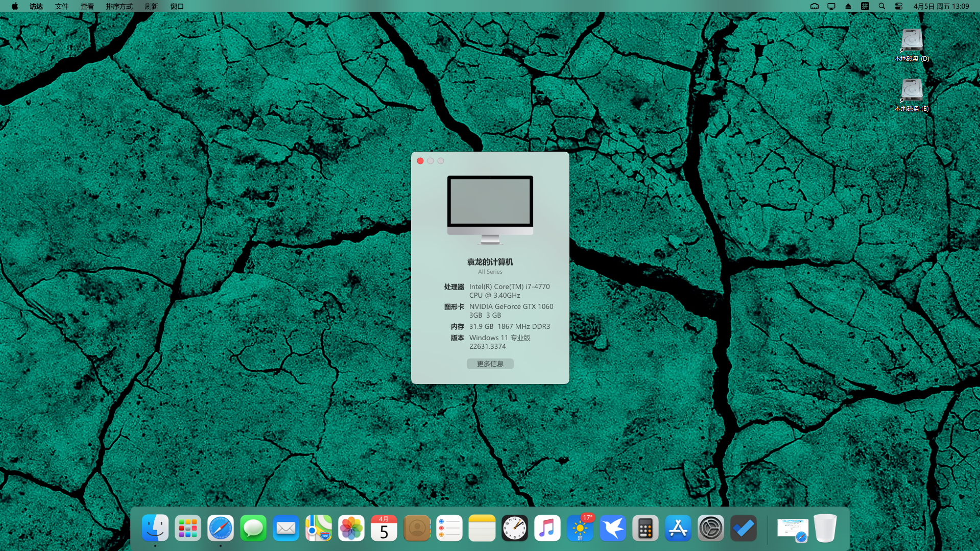Open Launchpad from the dock
Viewport: 980px width, 551px height.
point(187,528)
